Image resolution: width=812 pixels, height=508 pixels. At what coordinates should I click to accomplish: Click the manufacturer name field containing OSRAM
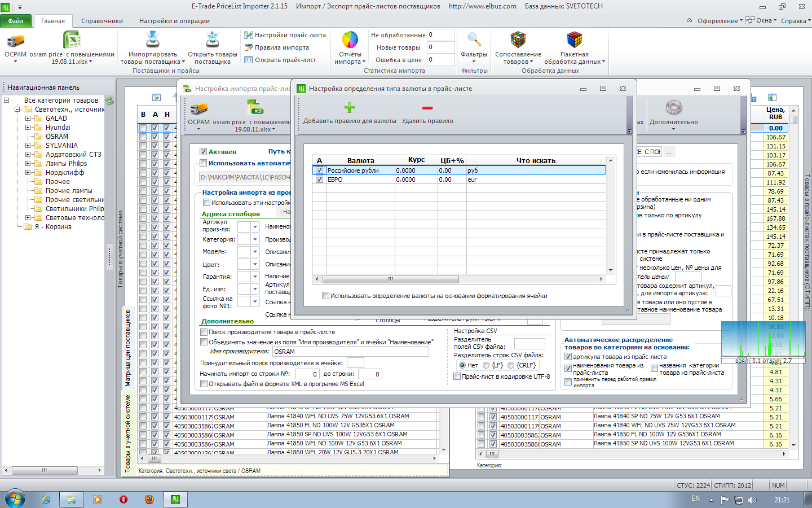(350, 352)
